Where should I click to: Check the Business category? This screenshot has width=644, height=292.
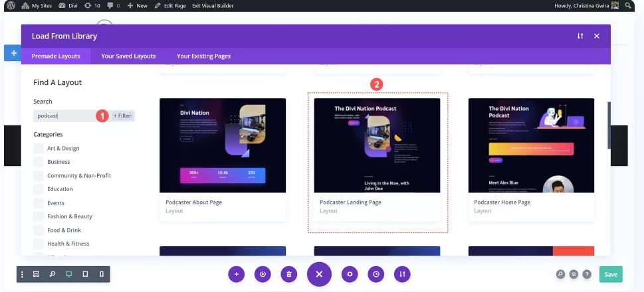point(38,162)
